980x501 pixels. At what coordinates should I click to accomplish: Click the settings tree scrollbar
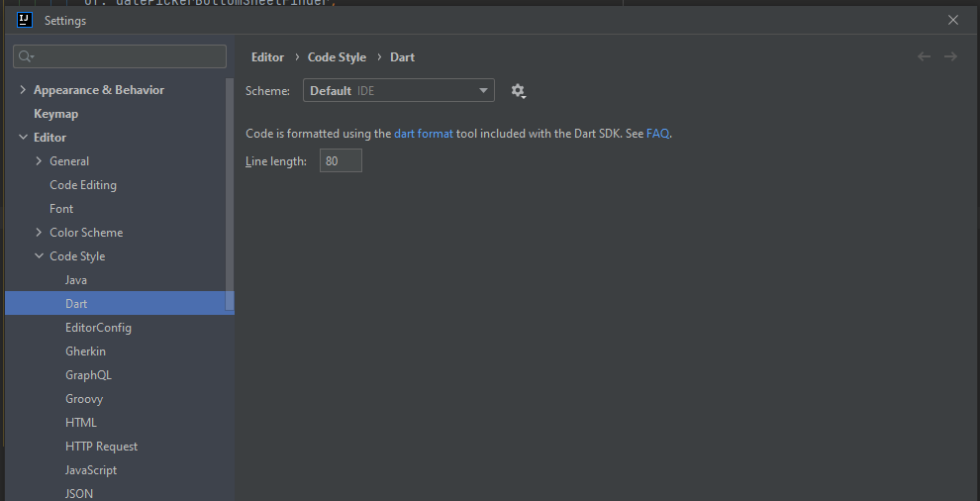point(230,194)
